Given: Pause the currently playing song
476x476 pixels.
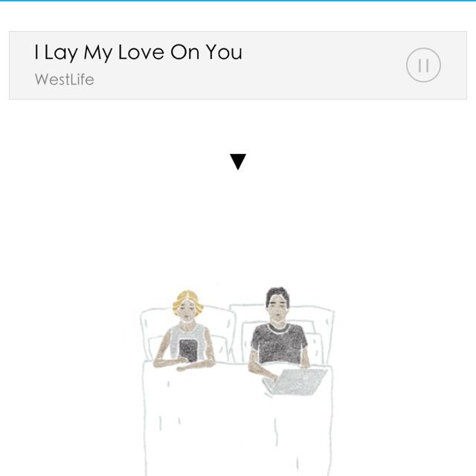Looking at the screenshot, I should (x=423, y=65).
